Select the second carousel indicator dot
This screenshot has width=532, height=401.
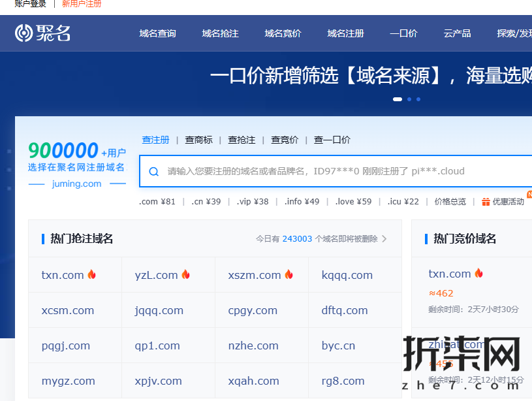point(409,99)
